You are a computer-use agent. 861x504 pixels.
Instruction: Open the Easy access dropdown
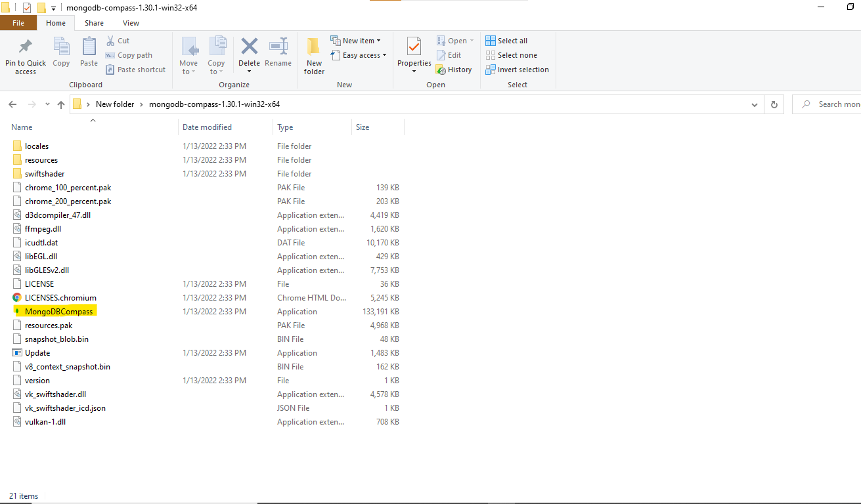(x=358, y=55)
